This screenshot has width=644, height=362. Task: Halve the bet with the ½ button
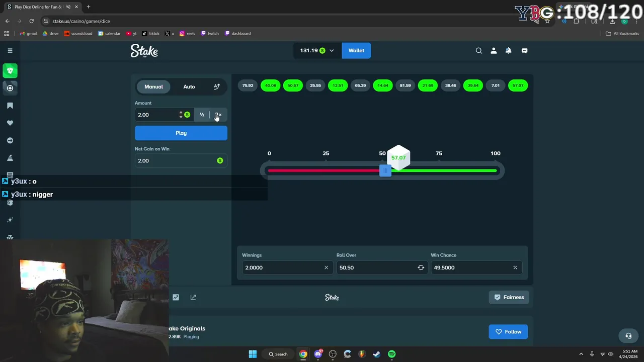tap(202, 115)
